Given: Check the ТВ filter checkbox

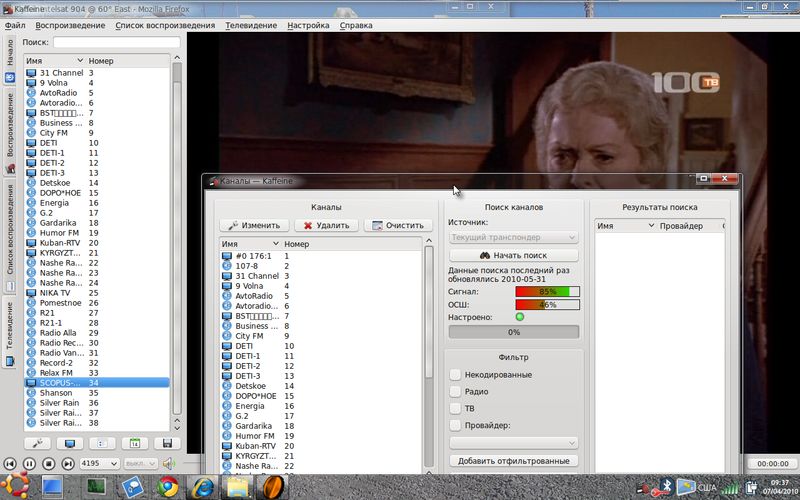Looking at the screenshot, I should coord(456,409).
